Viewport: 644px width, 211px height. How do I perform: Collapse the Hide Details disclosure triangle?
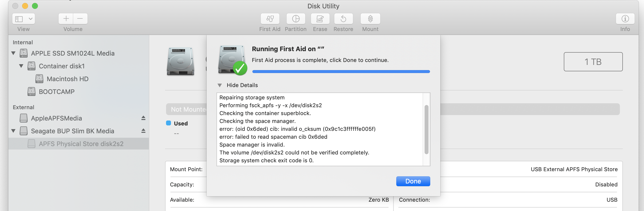click(220, 85)
